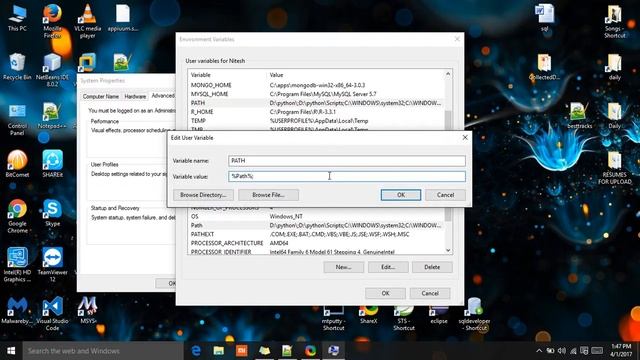Cancel the Edit User Variable dialog

click(x=445, y=195)
